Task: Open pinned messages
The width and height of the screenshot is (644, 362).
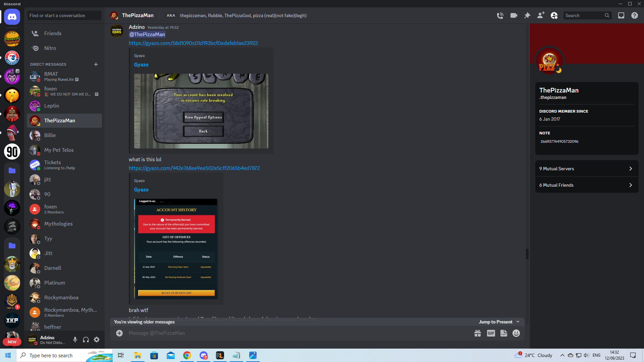Action: tap(527, 15)
